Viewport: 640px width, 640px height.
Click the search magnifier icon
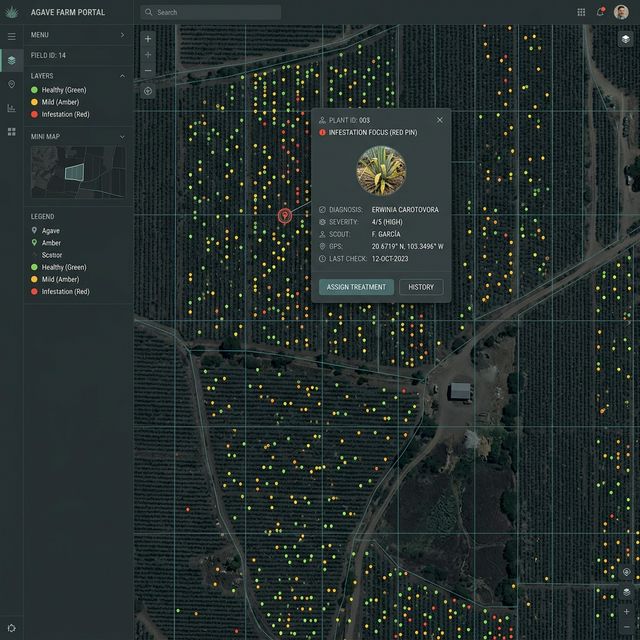149,12
